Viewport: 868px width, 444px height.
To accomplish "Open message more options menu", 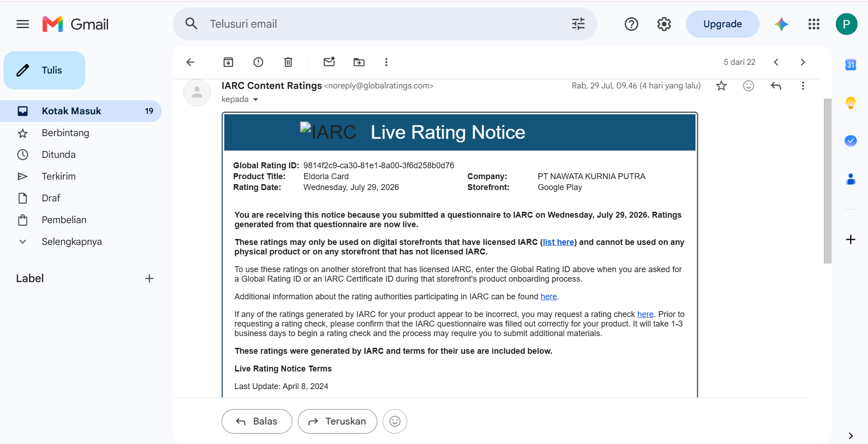I will point(803,86).
